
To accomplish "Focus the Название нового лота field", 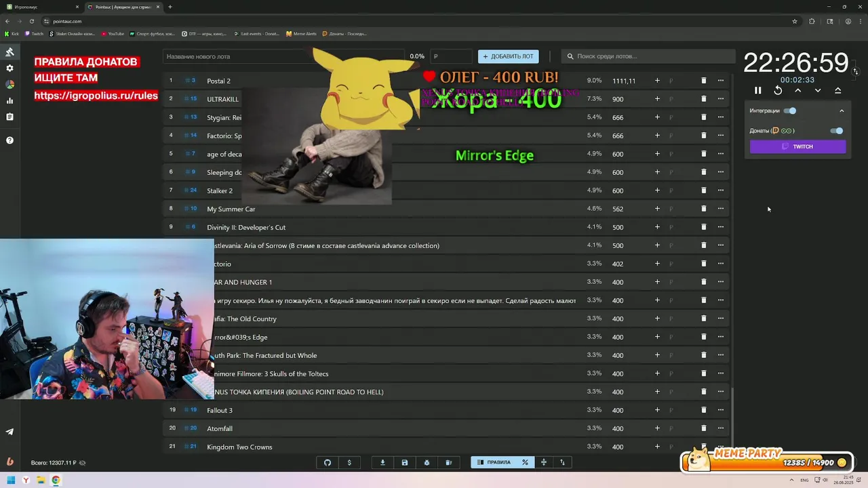I will point(285,56).
